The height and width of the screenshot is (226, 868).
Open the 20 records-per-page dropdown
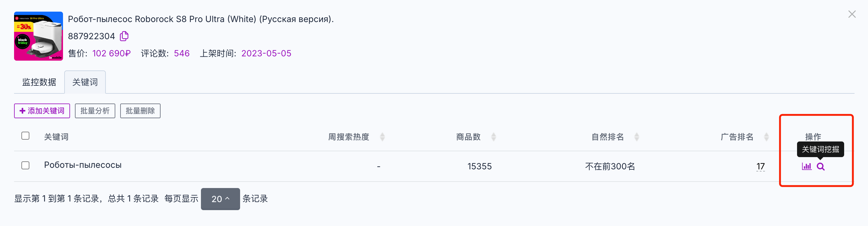pyautogui.click(x=221, y=199)
